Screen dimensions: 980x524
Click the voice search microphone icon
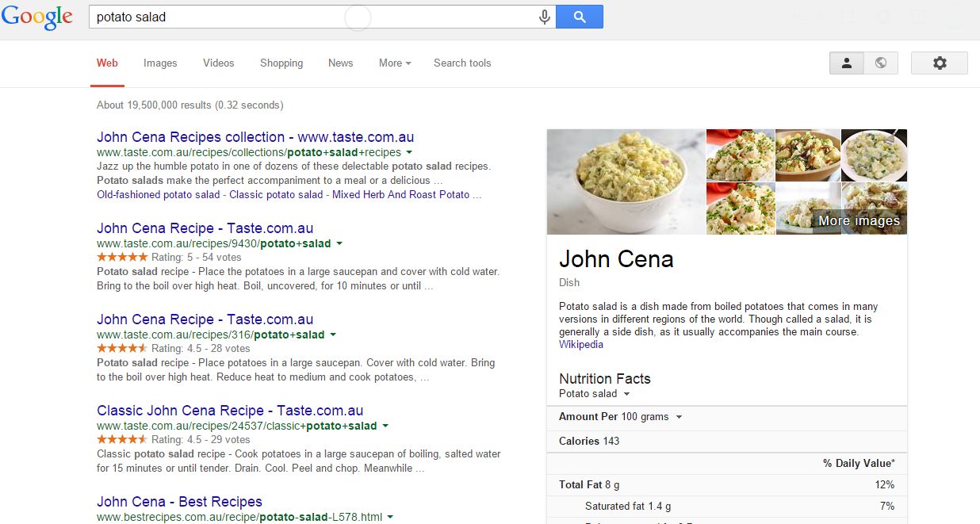(543, 16)
